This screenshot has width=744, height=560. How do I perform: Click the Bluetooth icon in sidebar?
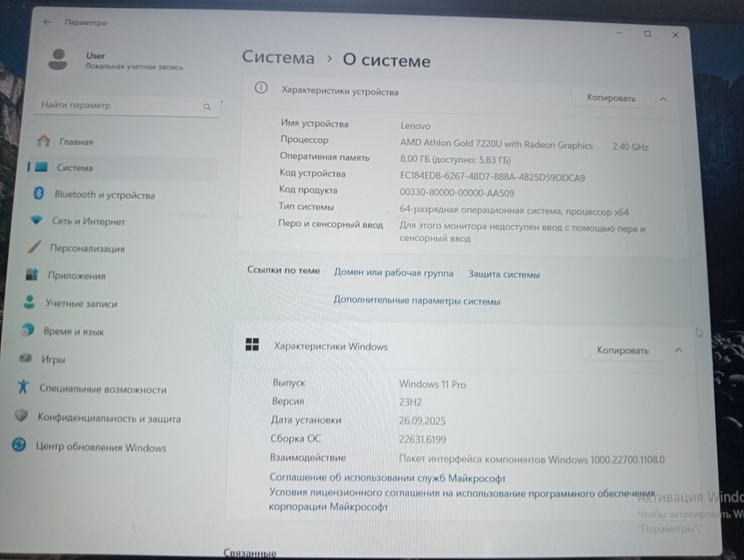(x=39, y=193)
